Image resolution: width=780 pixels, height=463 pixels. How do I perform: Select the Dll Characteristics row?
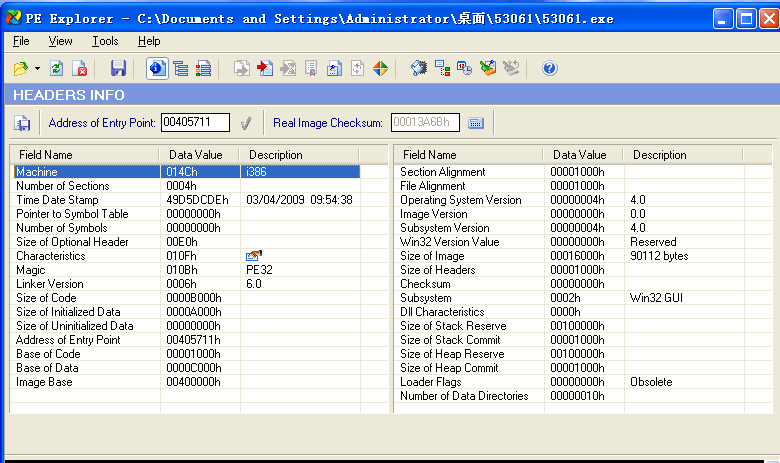pos(571,312)
